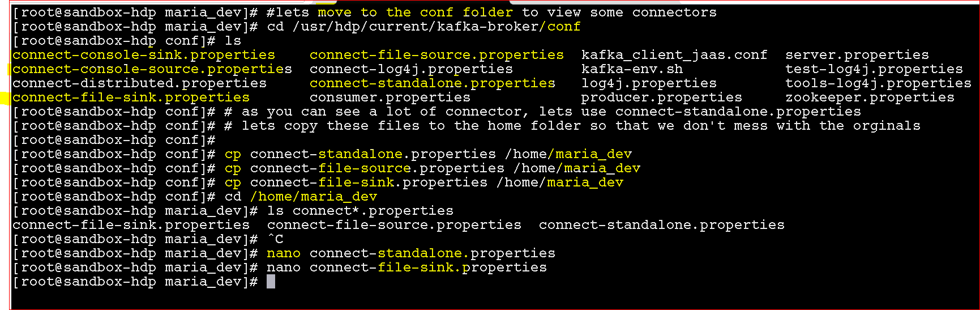Click tools-log4j.properties file name
The width and height of the screenshot is (980, 310).
(878, 83)
